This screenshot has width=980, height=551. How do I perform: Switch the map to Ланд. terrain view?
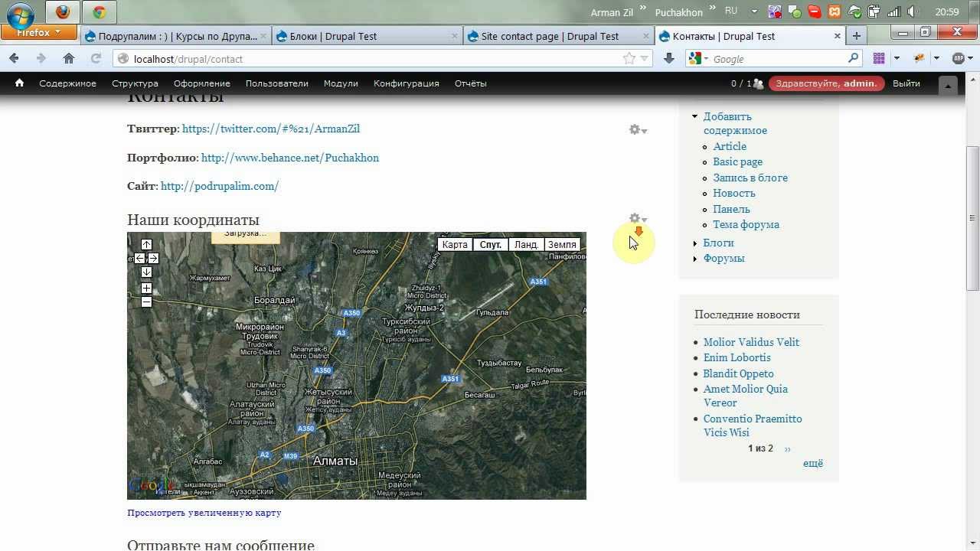(526, 245)
